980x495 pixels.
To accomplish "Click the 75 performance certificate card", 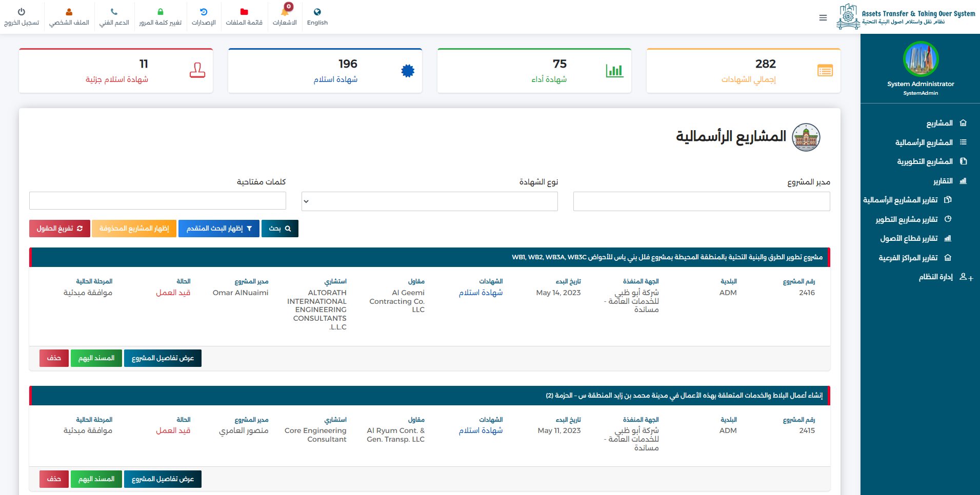I will click(x=534, y=71).
